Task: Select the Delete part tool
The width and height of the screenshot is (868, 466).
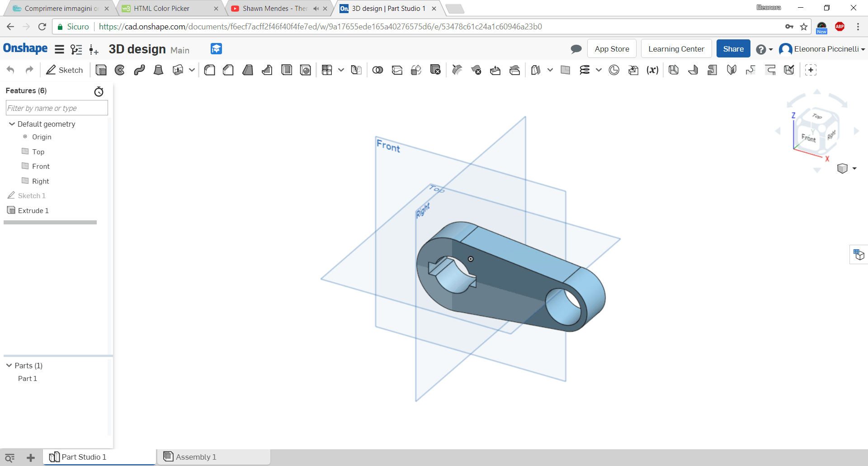Action: (435, 70)
